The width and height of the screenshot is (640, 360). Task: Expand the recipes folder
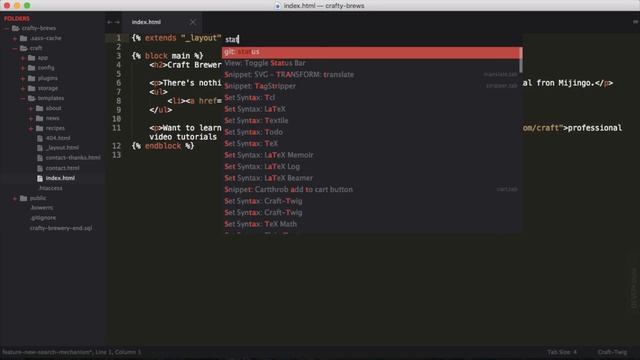(31, 128)
